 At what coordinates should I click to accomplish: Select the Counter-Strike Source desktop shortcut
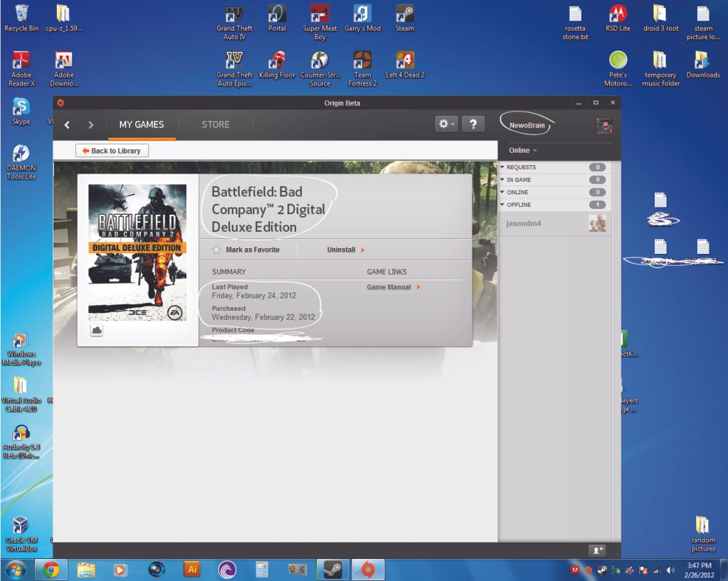320,69
